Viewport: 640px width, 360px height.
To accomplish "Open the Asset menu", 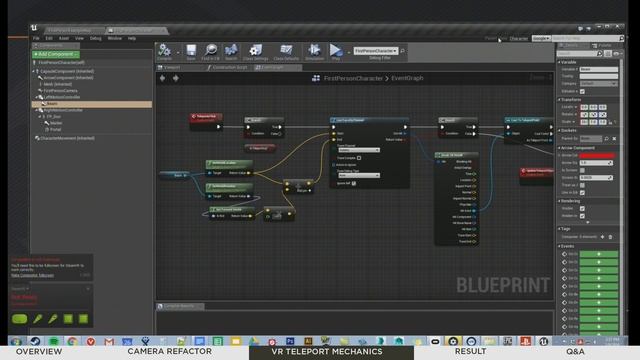I will [64, 38].
